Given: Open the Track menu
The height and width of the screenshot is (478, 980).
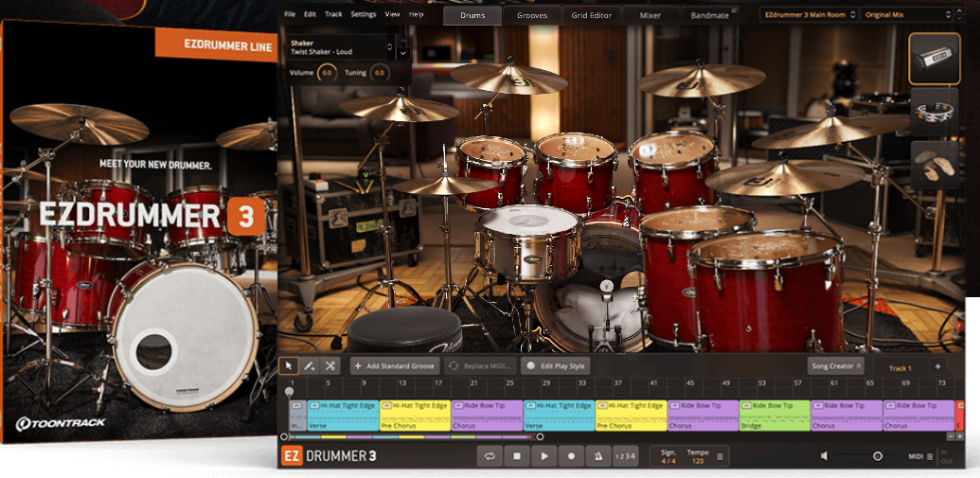Looking at the screenshot, I should pyautogui.click(x=333, y=14).
